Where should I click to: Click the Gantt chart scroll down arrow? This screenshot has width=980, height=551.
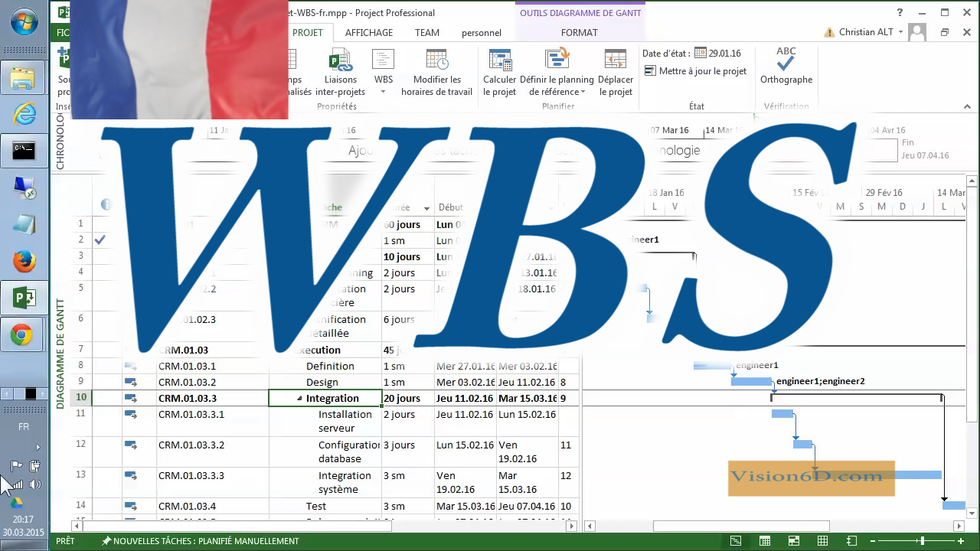(972, 512)
